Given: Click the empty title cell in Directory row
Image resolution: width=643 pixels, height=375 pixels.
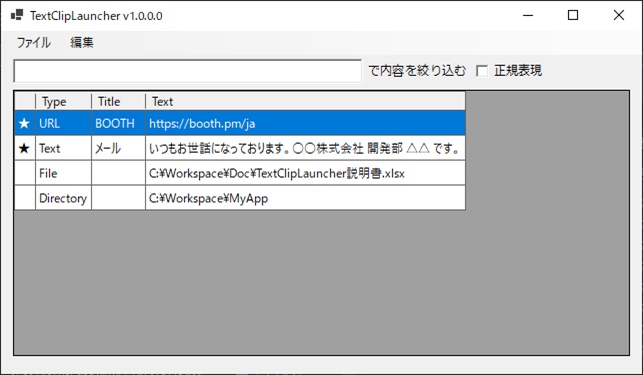Looking at the screenshot, I should pyautogui.click(x=119, y=198).
